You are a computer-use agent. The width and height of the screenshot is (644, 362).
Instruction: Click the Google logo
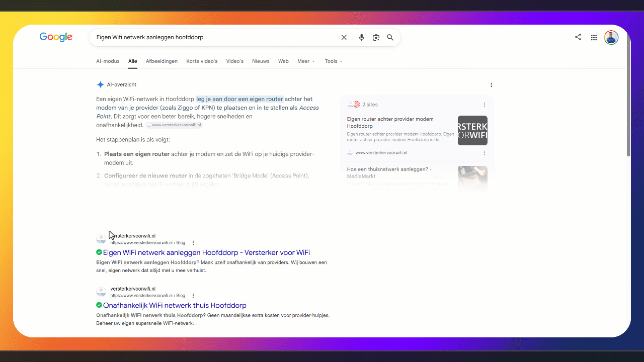pos(56,37)
